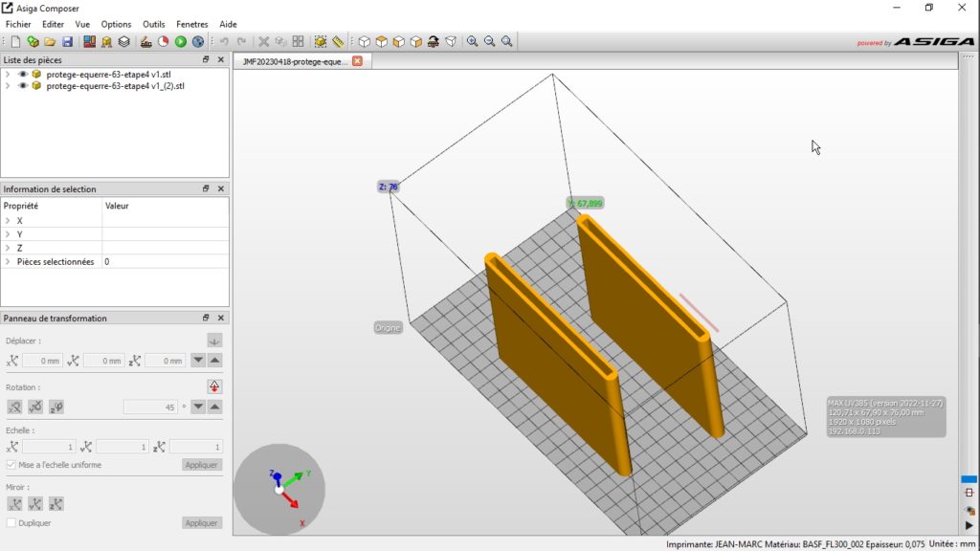The height and width of the screenshot is (551, 980).
Task: Click the Origine label in viewport
Action: pos(388,327)
